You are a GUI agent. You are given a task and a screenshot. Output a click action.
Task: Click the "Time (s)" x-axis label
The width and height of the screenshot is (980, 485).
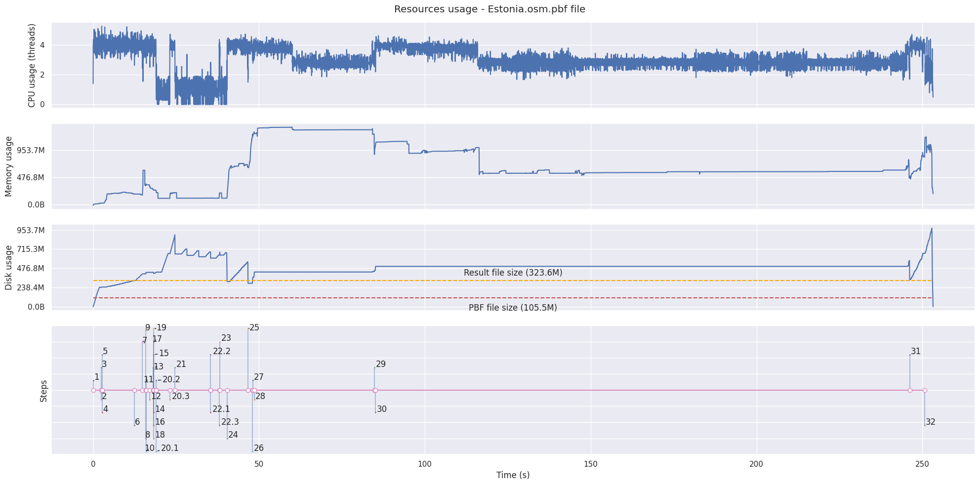point(513,475)
